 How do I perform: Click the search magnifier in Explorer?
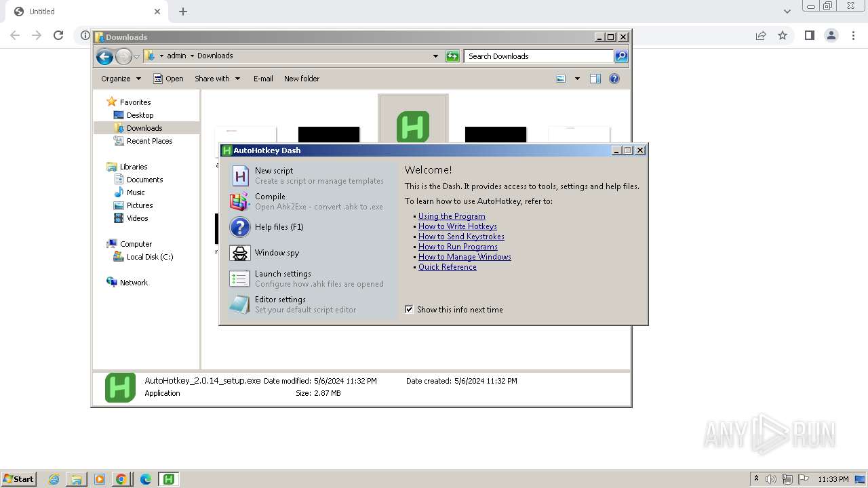click(x=621, y=56)
